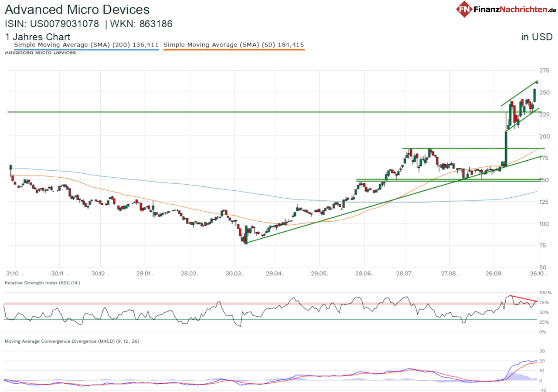The height and width of the screenshot is (392, 558).
Task: Select the 30.03 date on the time axis
Action: click(235, 274)
